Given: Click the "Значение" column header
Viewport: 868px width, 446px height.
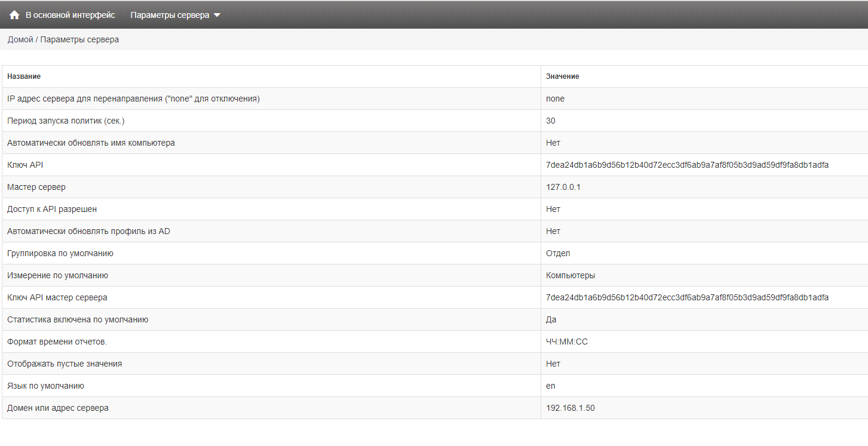Looking at the screenshot, I should tap(563, 76).
